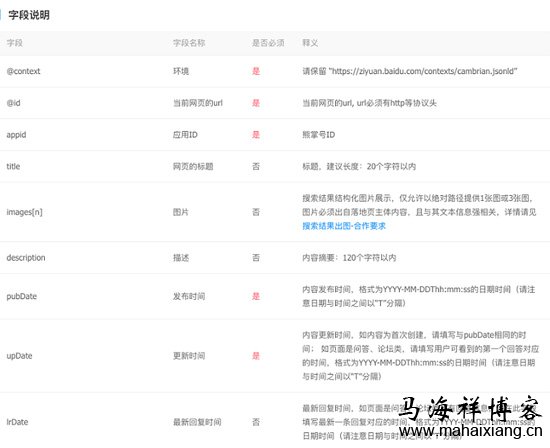Select the 更新时间 name cell
The height and width of the screenshot is (448, 550).
pyautogui.click(x=189, y=356)
